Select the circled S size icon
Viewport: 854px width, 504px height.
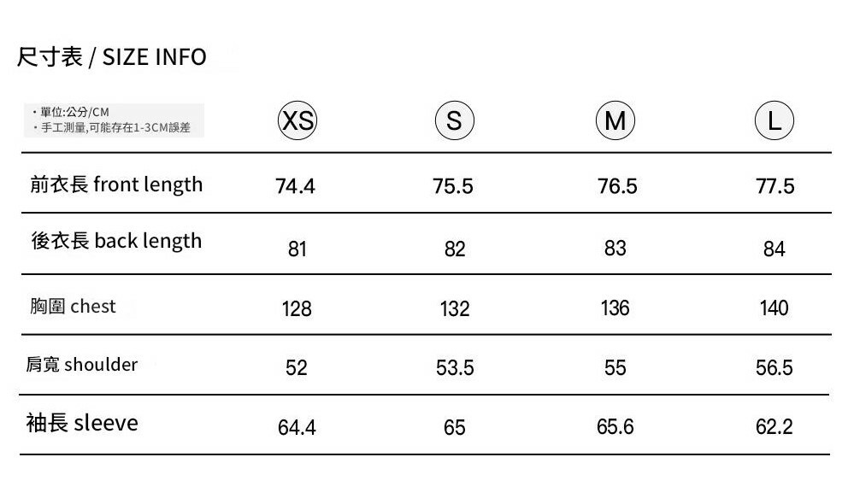pyautogui.click(x=454, y=121)
